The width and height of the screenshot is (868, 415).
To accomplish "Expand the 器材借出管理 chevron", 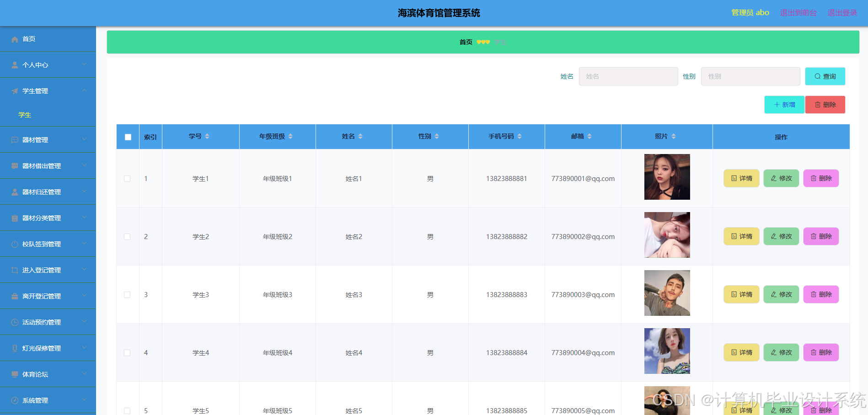I will click(x=84, y=165).
